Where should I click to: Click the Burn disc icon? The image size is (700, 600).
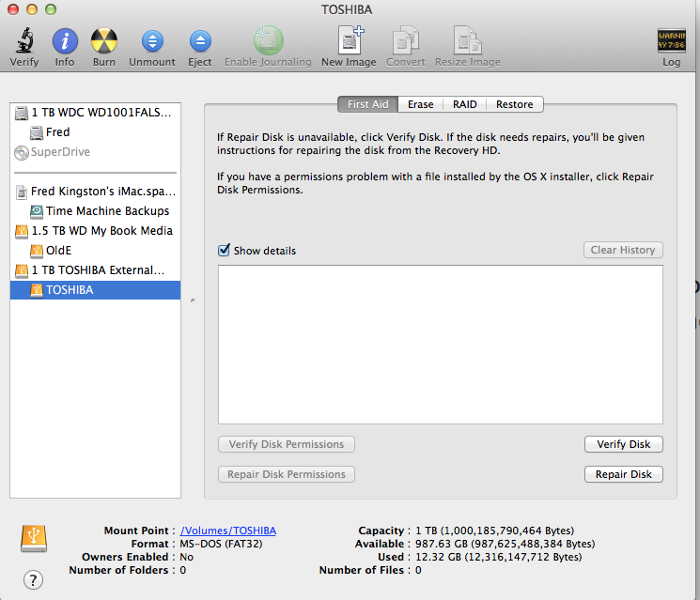104,42
